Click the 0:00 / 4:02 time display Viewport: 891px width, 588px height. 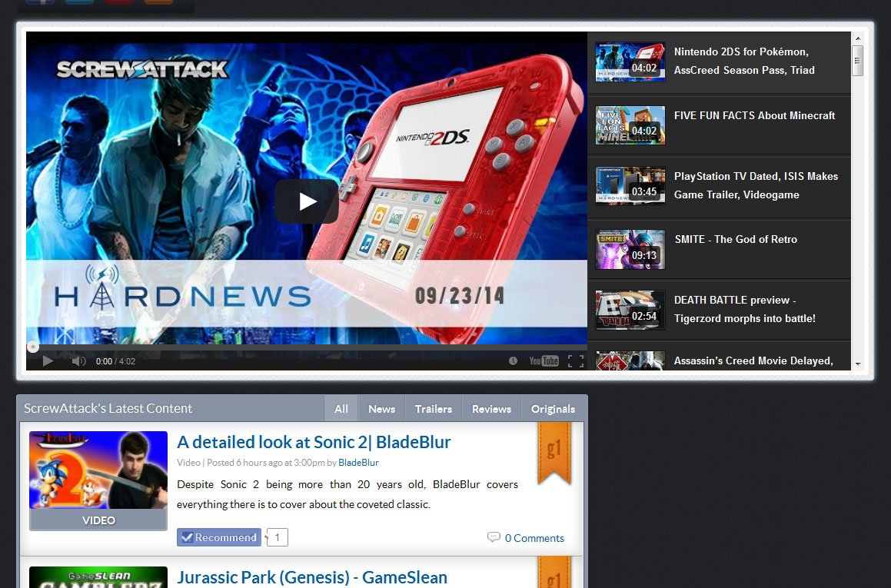(115, 361)
